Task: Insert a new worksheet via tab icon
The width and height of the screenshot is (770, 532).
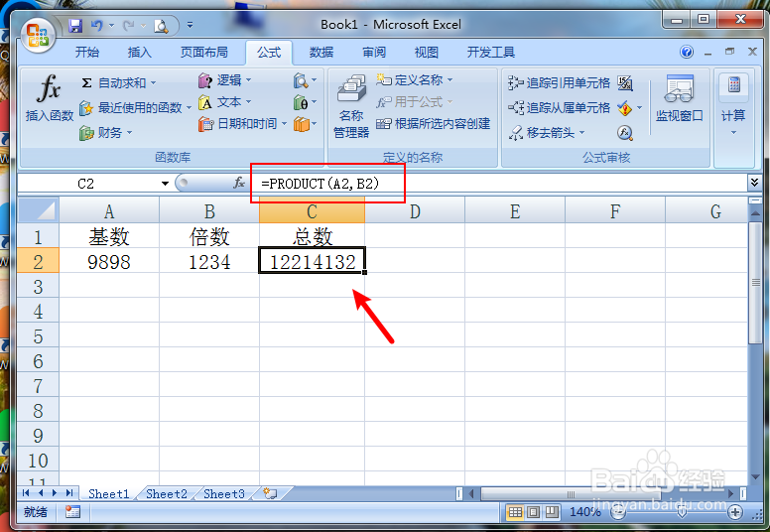Action: [270, 493]
